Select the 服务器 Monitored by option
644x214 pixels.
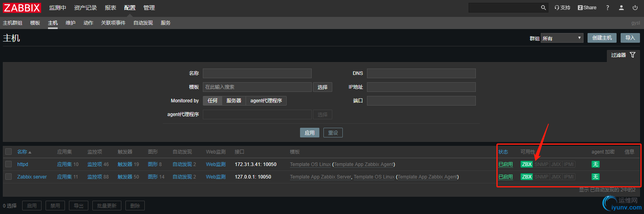click(234, 101)
